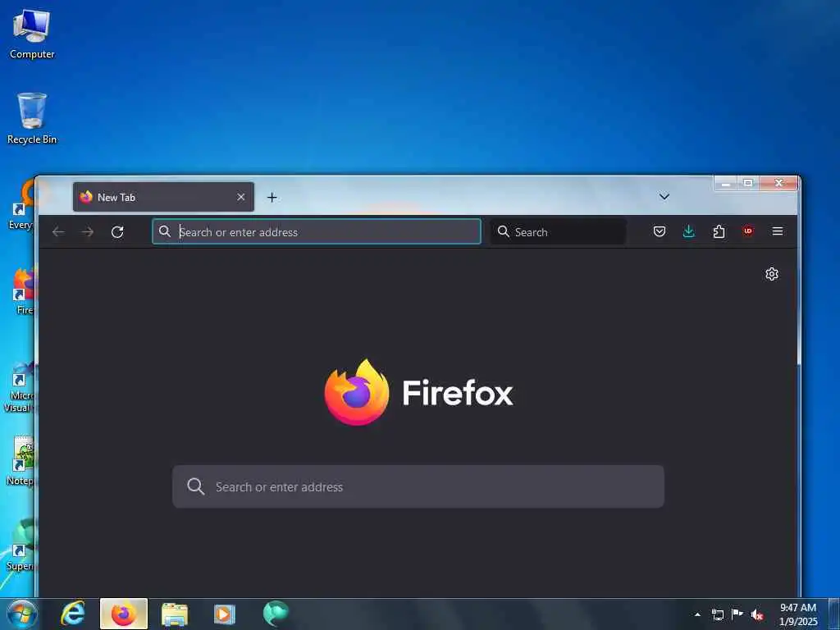The image size is (840, 630).
Task: Maximize the Firefox window
Action: point(748,183)
